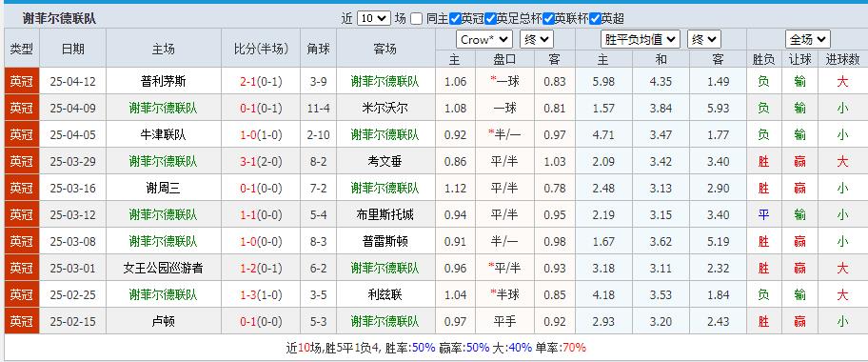Click date 25-03-16
The height and width of the screenshot is (362, 868).
click(72, 188)
